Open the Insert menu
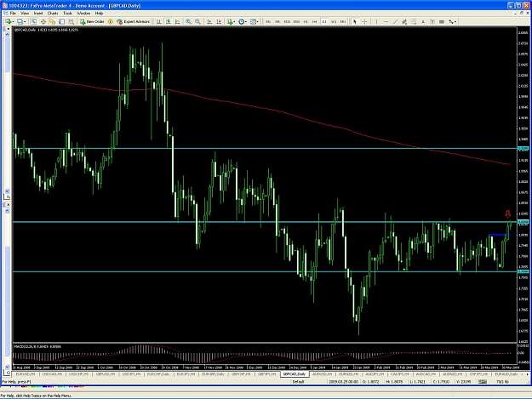 coord(38,14)
